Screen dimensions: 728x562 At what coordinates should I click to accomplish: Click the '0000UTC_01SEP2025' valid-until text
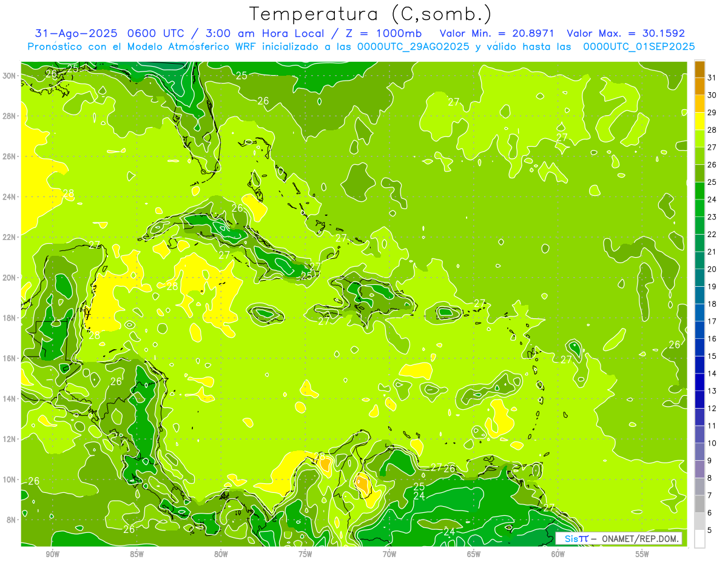tap(639, 47)
